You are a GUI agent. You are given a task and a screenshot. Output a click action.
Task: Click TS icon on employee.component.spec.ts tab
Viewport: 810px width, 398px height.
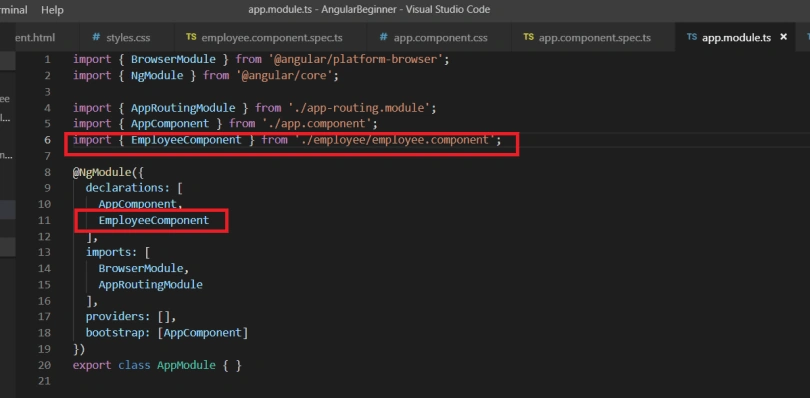[191, 37]
